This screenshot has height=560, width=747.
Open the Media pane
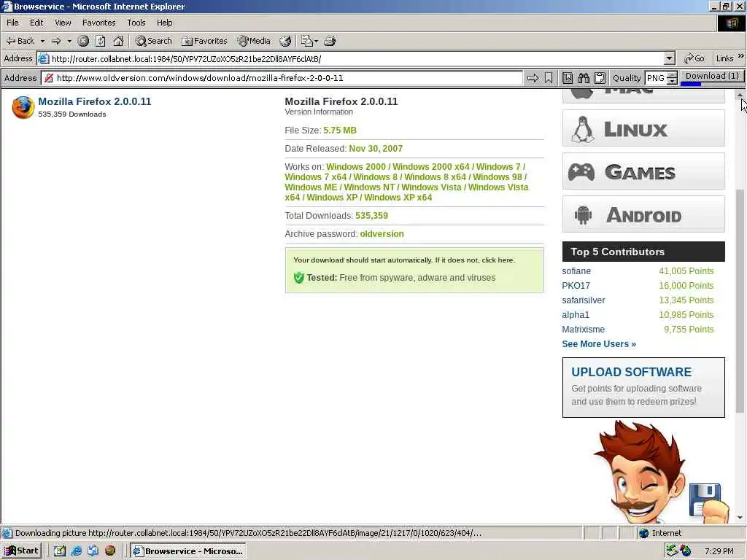point(255,41)
